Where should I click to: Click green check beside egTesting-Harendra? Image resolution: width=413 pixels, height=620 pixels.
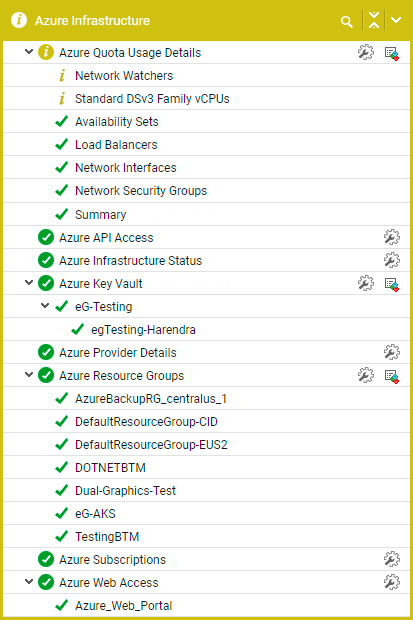pos(78,329)
